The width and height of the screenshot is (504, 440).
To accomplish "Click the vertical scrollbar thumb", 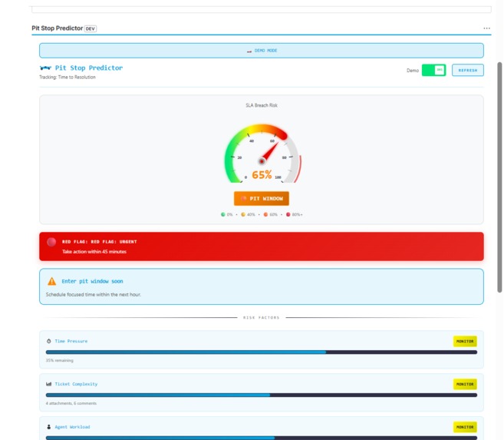I will (x=499, y=177).
